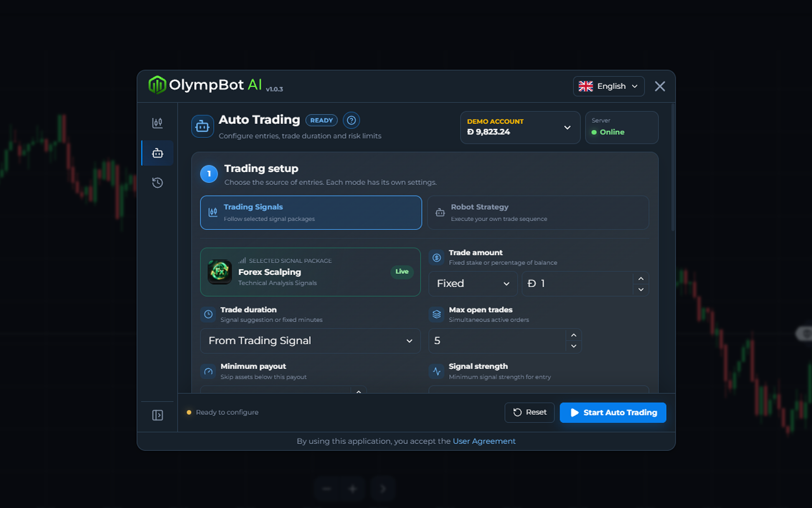Click the Live badge on Forex Scalping
This screenshot has height=508, width=812.
coord(402,272)
